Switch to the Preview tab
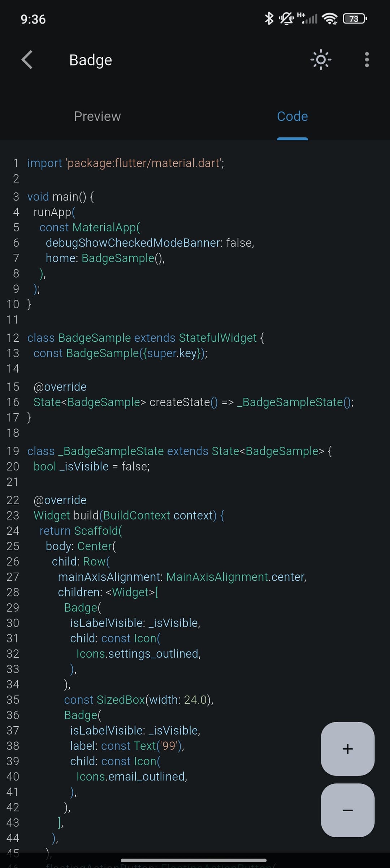 point(97,116)
